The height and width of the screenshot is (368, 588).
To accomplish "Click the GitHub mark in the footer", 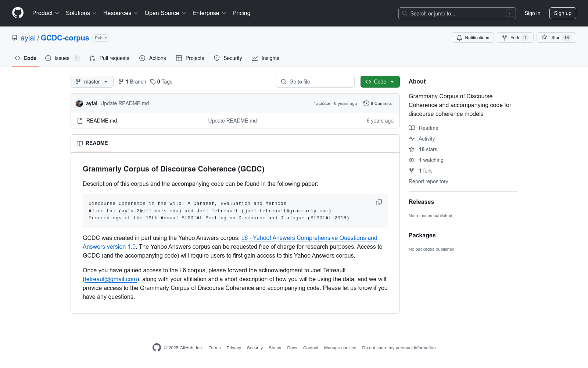I will coord(157,348).
